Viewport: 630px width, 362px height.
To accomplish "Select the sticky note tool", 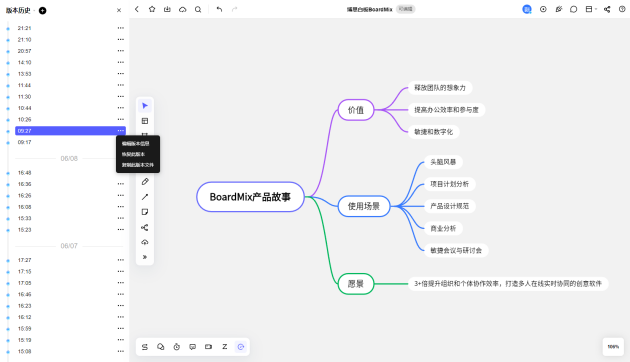I will (145, 212).
